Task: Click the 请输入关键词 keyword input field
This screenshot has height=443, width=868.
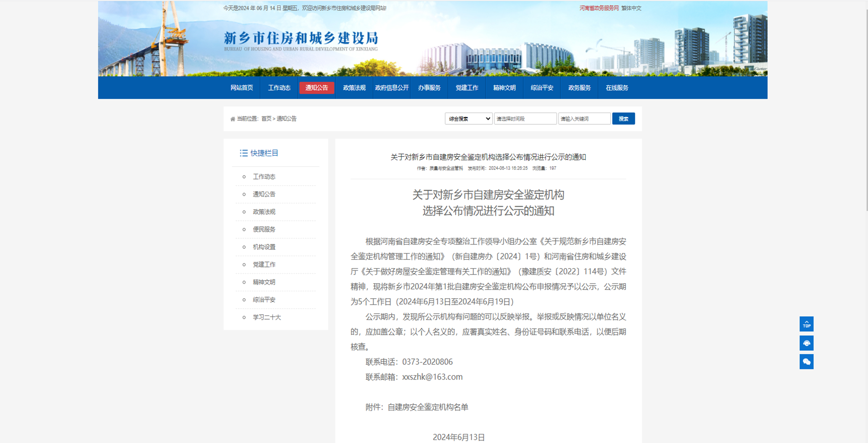Action: 585,118
